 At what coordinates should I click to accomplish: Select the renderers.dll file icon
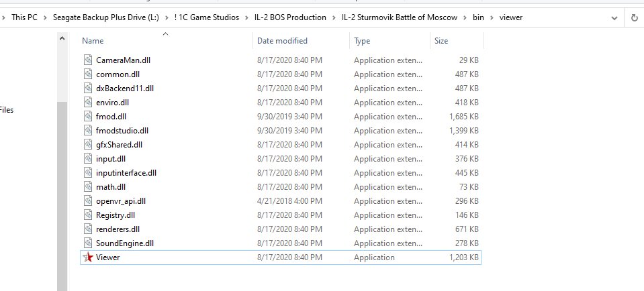[88, 229]
